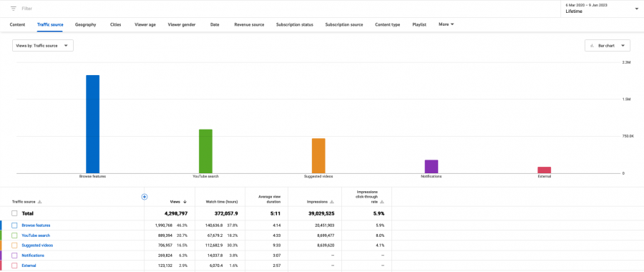
Task: Click the Browse features chart axis label
Action: tap(93, 176)
